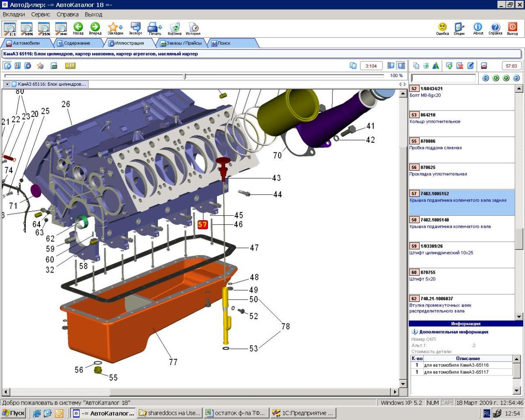Go to previous part with green left arrow
The image size is (525, 420).
(496, 78)
